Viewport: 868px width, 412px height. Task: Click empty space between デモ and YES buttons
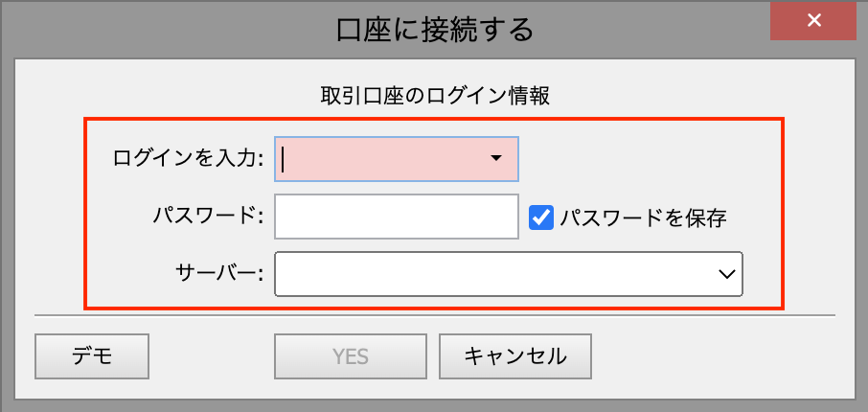pyautogui.click(x=212, y=356)
